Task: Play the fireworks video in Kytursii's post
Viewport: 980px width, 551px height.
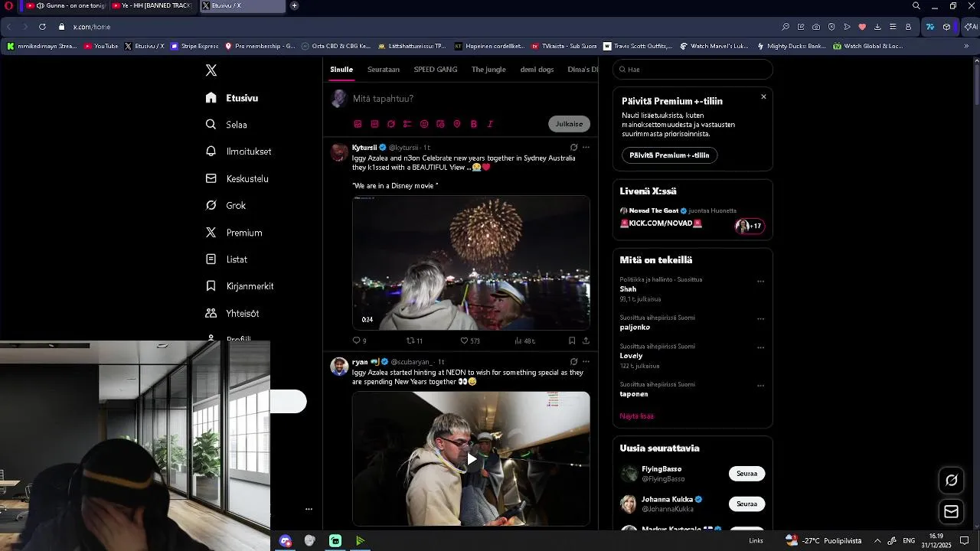Action: click(471, 262)
